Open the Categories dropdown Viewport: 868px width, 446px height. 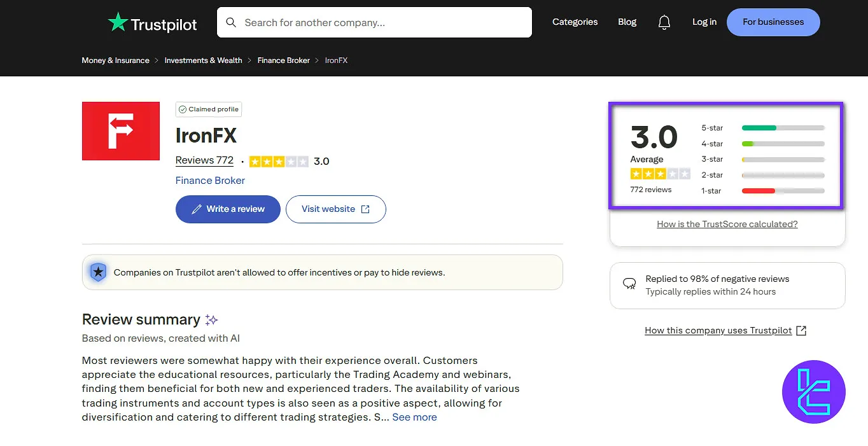574,22
